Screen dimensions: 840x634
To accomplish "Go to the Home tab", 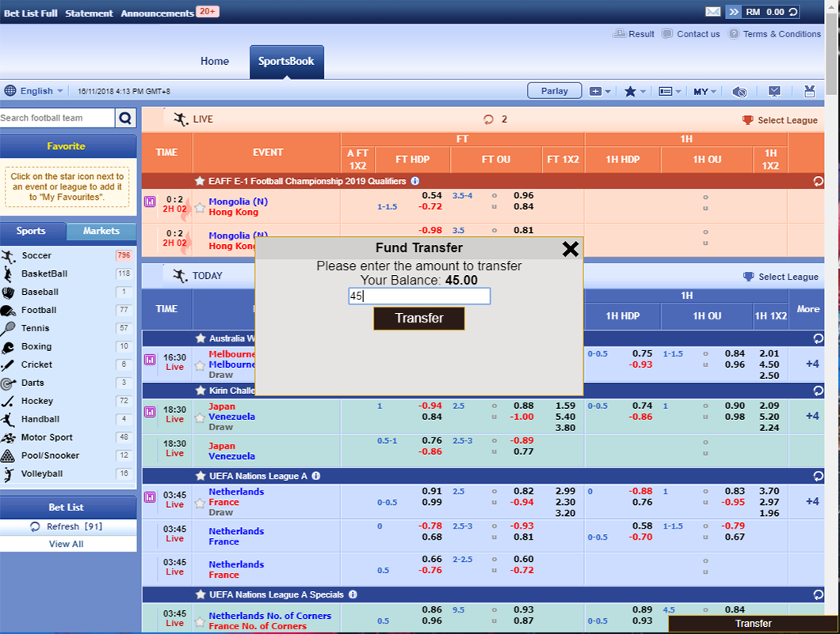I will pyautogui.click(x=215, y=61).
